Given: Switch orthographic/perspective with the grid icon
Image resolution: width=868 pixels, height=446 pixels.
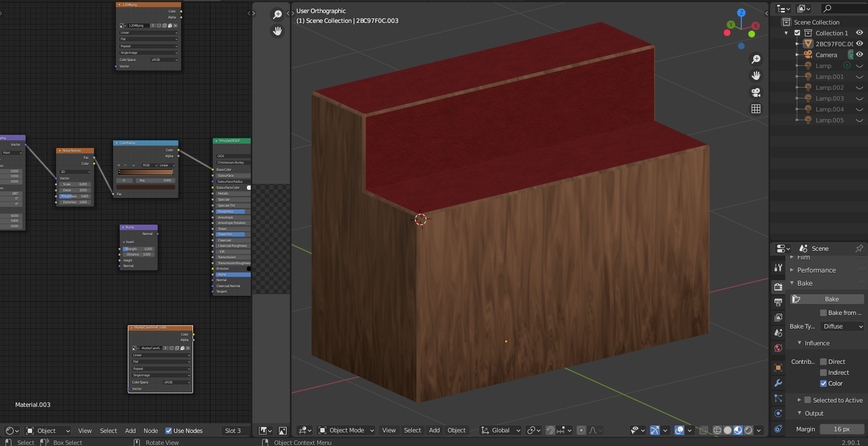Looking at the screenshot, I should [x=756, y=109].
